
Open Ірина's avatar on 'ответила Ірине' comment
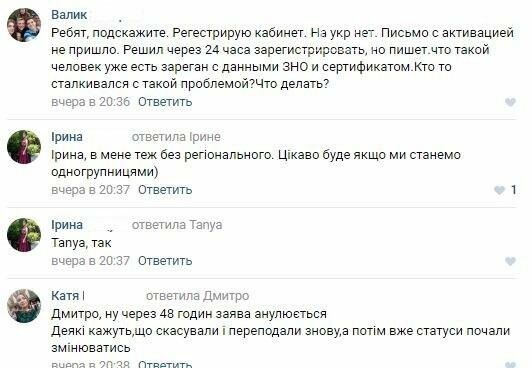click(24, 147)
